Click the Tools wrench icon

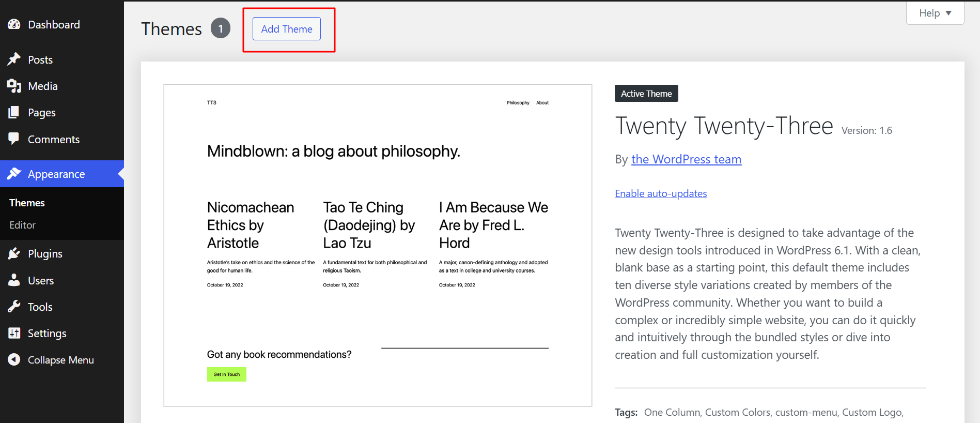click(x=14, y=307)
